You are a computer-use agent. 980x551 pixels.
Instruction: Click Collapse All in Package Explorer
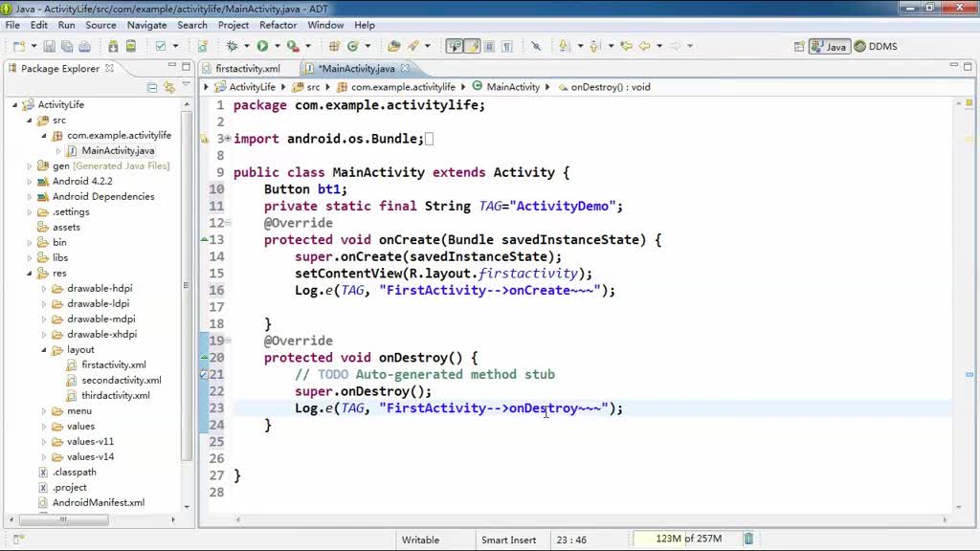152,87
